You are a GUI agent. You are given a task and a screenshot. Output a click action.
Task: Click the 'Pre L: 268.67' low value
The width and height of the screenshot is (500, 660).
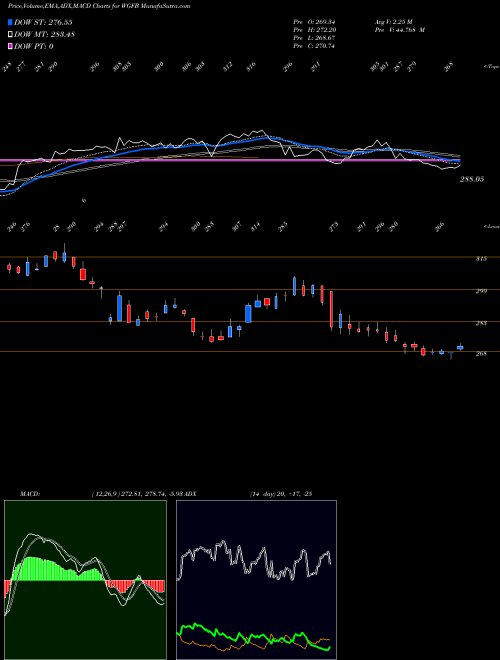[x=314, y=38]
